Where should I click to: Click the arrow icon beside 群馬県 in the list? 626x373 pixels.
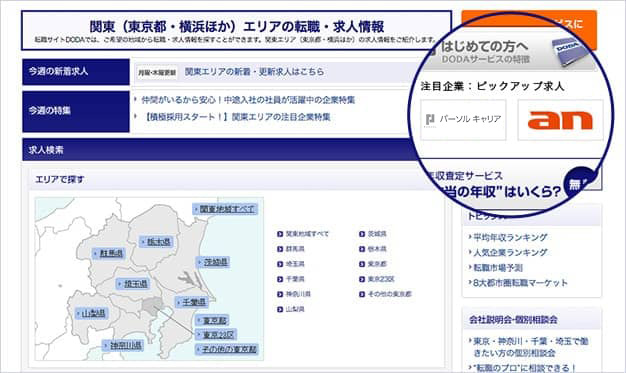(x=280, y=249)
